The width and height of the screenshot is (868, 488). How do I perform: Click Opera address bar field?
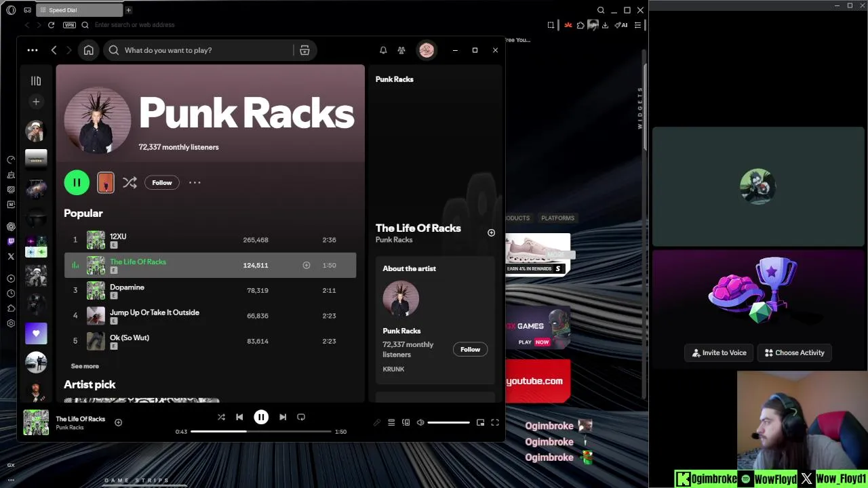click(312, 25)
